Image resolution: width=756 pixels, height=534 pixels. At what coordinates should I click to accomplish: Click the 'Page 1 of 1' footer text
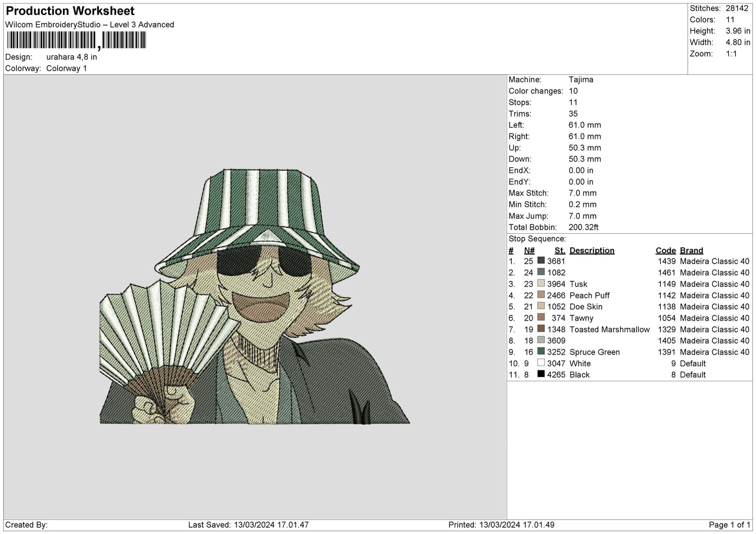[729, 525]
